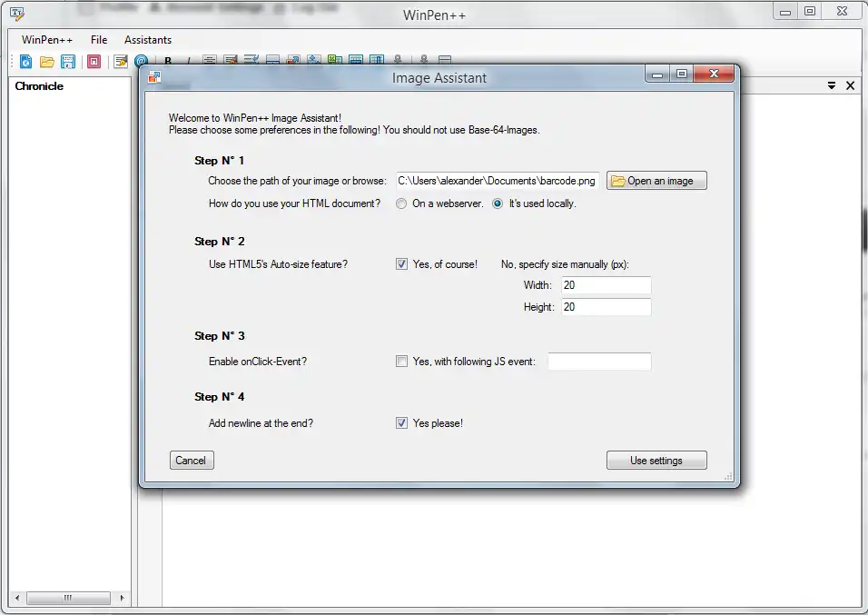Click 'No, specify size manually (px):' text

565,264
